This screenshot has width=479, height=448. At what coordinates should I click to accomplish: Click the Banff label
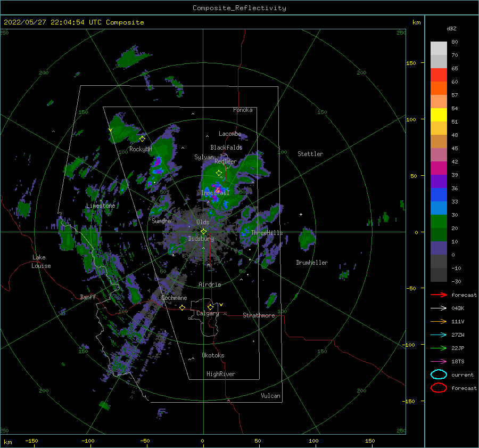click(x=88, y=297)
